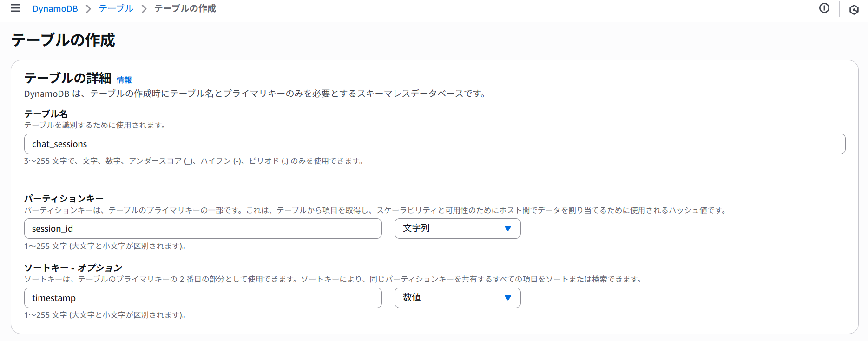Click the パーティションキー label
Image resolution: width=868 pixels, height=341 pixels.
64,199
